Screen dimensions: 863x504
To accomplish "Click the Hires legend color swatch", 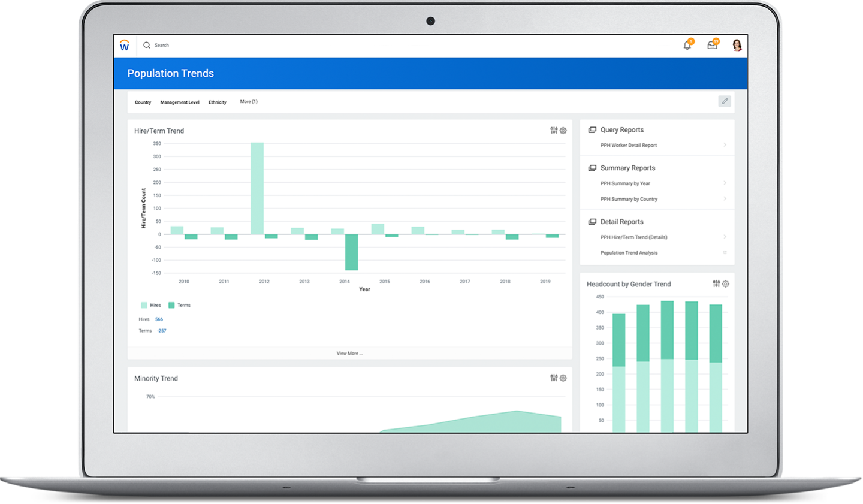I will (143, 305).
